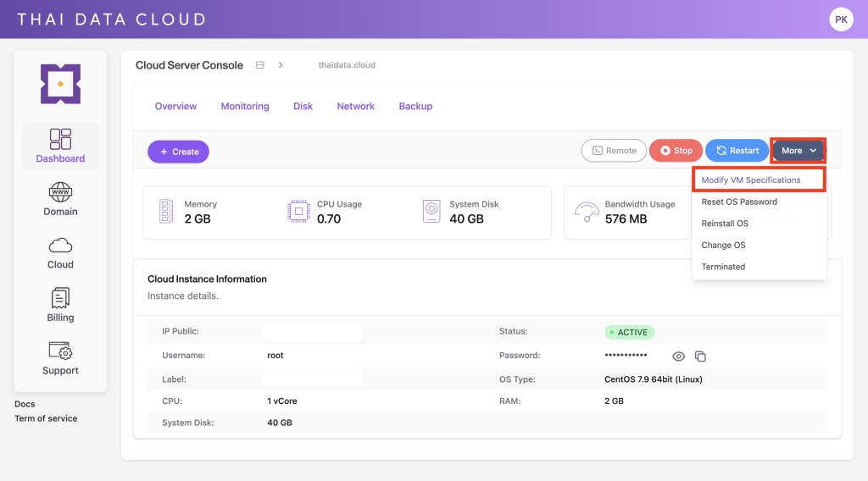Open Billing from the sidebar
The image size is (868, 481).
(x=60, y=298)
